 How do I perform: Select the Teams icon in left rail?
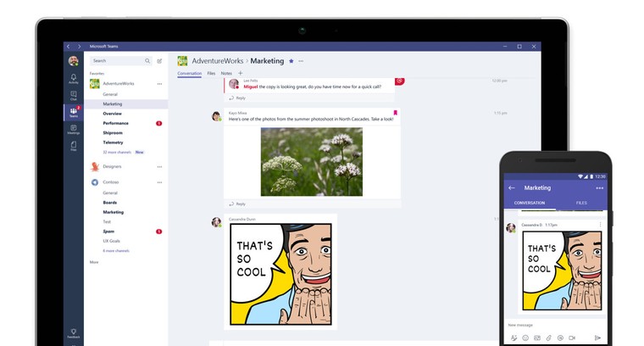pyautogui.click(x=74, y=113)
